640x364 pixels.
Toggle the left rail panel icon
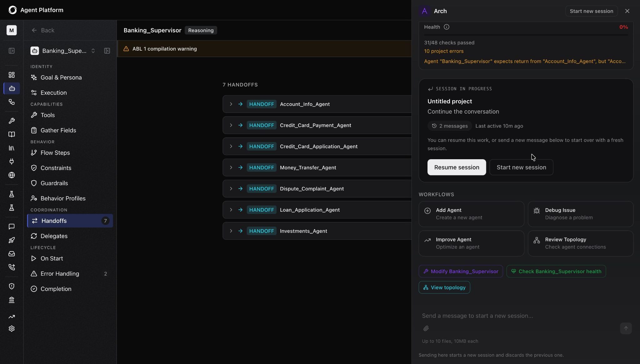tap(12, 51)
